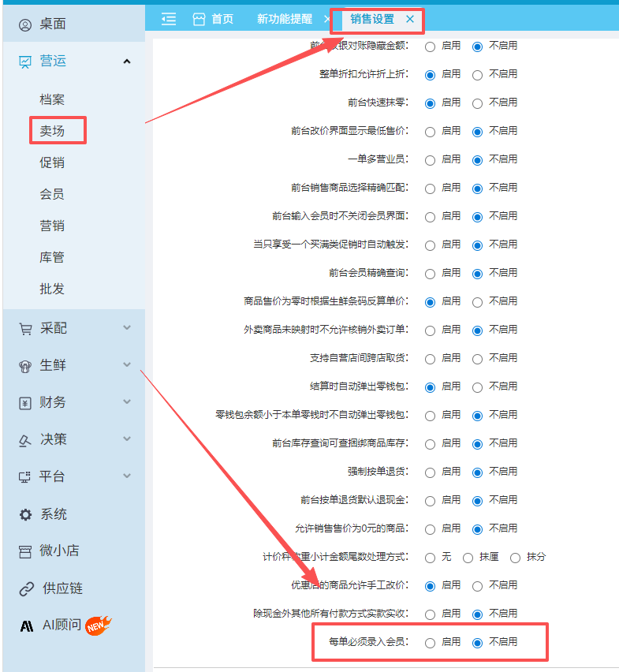Select 不启用 for 优惠后的商品允许手工改价

(x=477, y=586)
